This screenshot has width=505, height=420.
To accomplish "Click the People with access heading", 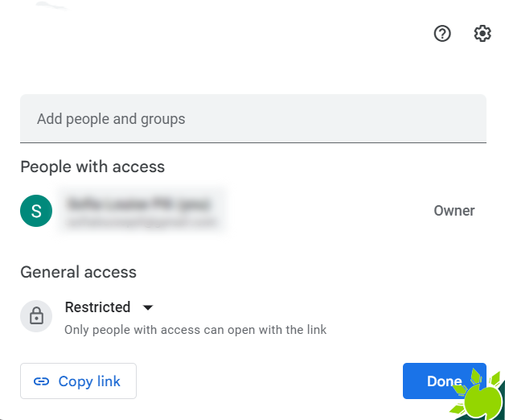I will [92, 167].
